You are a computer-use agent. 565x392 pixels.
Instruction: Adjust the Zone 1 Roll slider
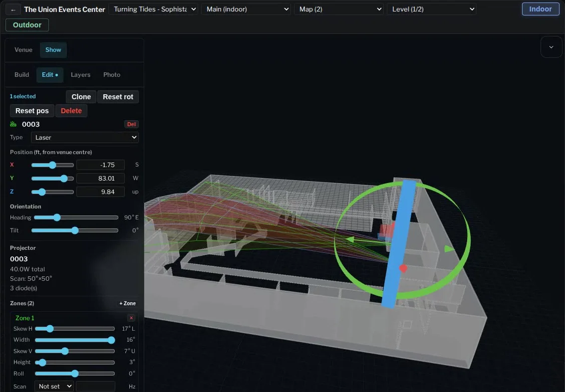coord(75,374)
